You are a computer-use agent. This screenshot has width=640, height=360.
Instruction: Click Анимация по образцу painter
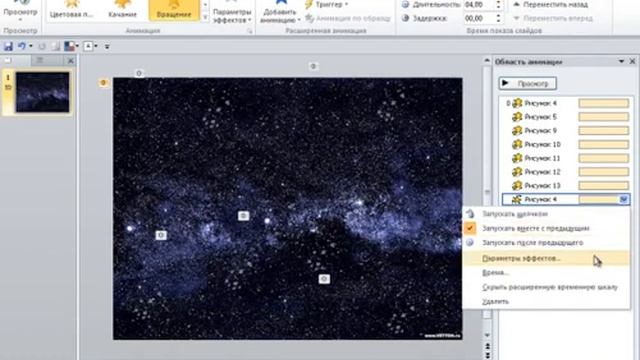(348, 18)
